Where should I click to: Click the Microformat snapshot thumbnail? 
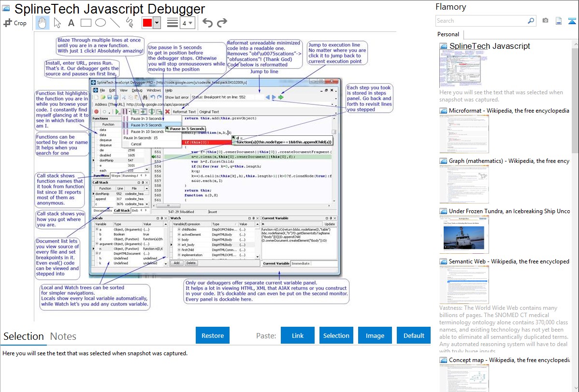[x=464, y=134]
